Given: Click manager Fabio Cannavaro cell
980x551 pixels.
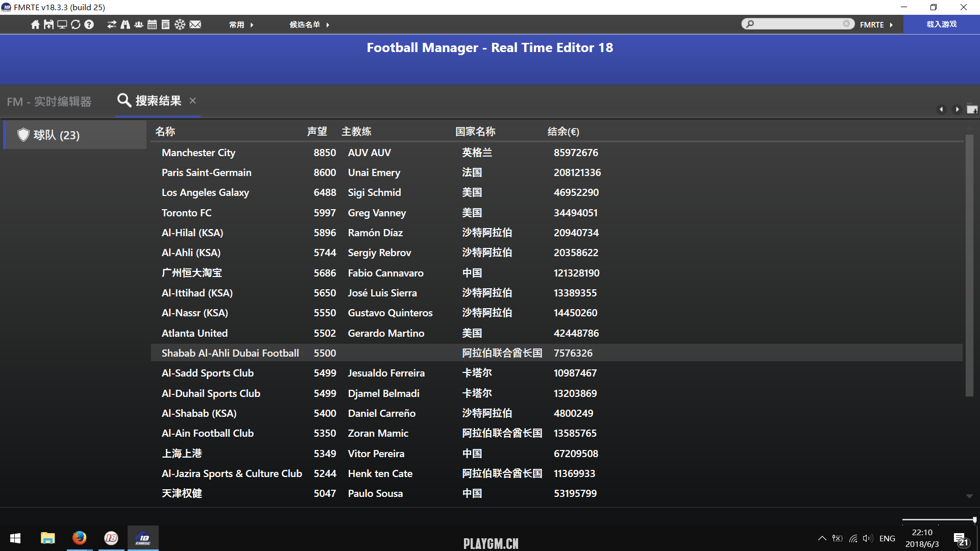Looking at the screenshot, I should click(385, 273).
